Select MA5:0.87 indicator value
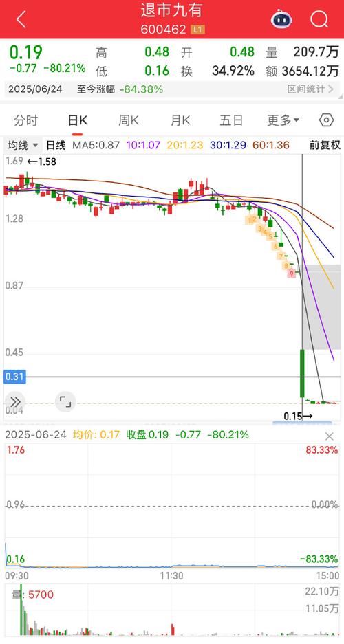This screenshot has width=344, height=644. (96, 145)
